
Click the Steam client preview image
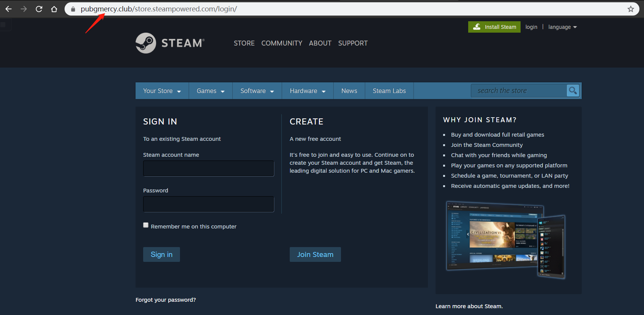click(x=506, y=240)
